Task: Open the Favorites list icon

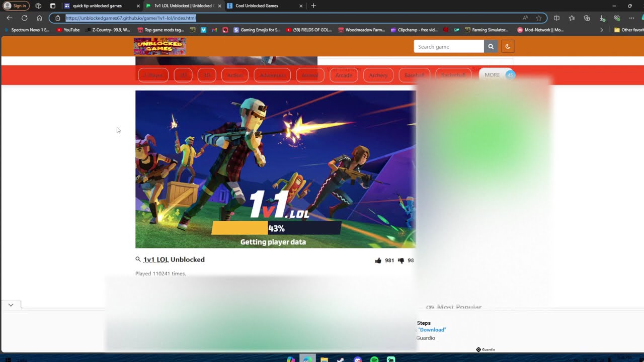Action: click(x=572, y=18)
